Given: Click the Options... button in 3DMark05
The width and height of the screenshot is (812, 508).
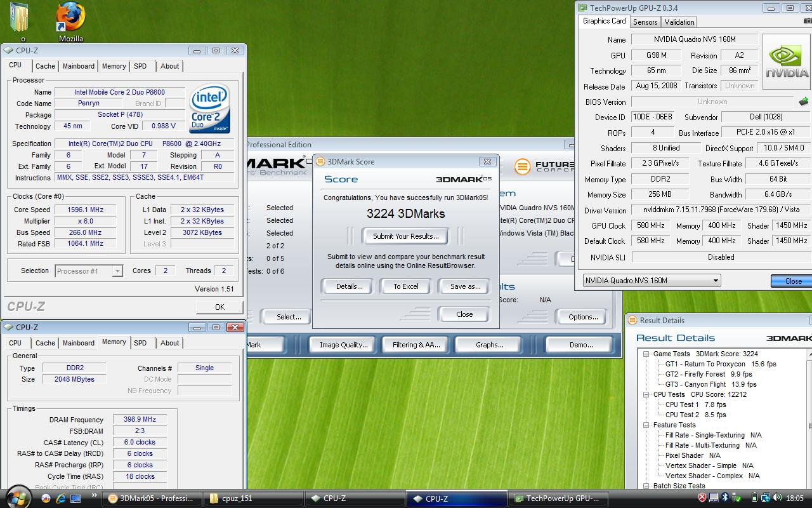Looking at the screenshot, I should coord(583,317).
